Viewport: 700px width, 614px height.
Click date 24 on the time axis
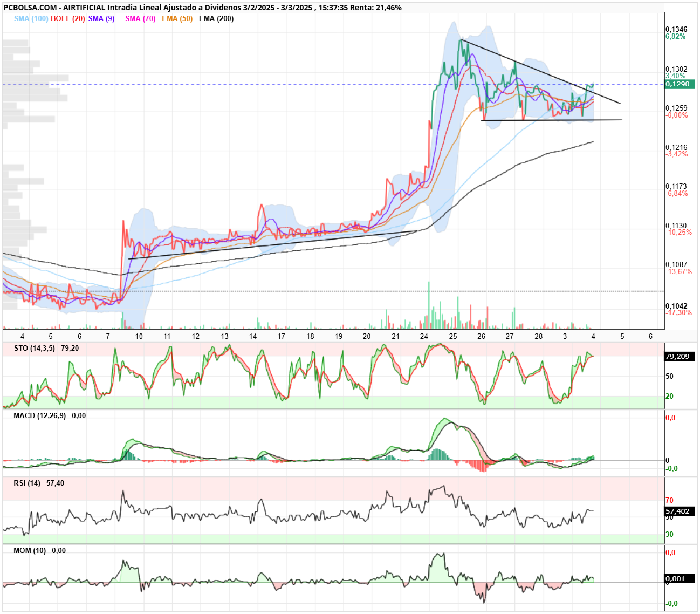[424, 336]
